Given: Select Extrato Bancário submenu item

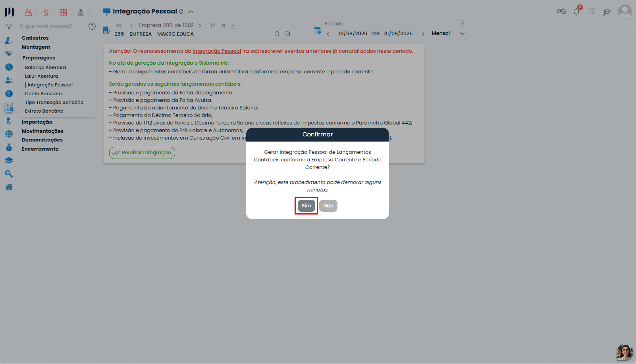Looking at the screenshot, I should [x=44, y=111].
